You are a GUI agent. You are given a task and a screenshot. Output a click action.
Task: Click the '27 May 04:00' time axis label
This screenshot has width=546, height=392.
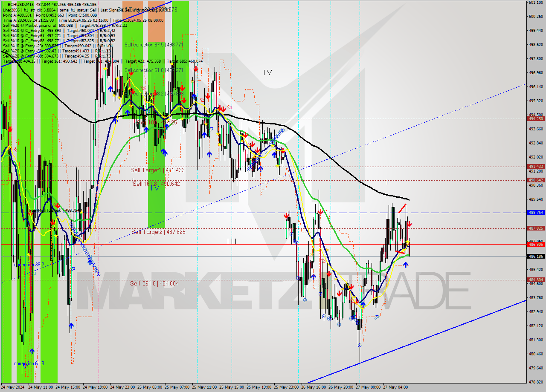pos(396,387)
